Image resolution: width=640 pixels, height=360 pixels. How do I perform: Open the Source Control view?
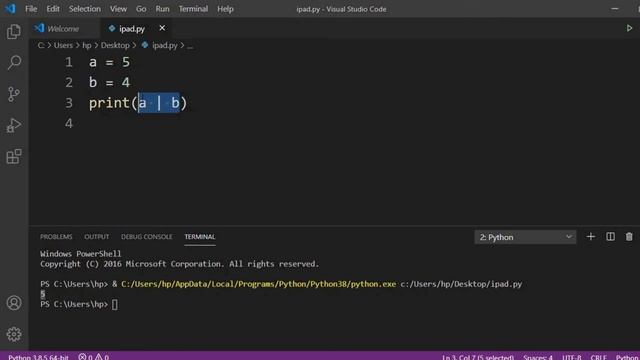click(14, 94)
